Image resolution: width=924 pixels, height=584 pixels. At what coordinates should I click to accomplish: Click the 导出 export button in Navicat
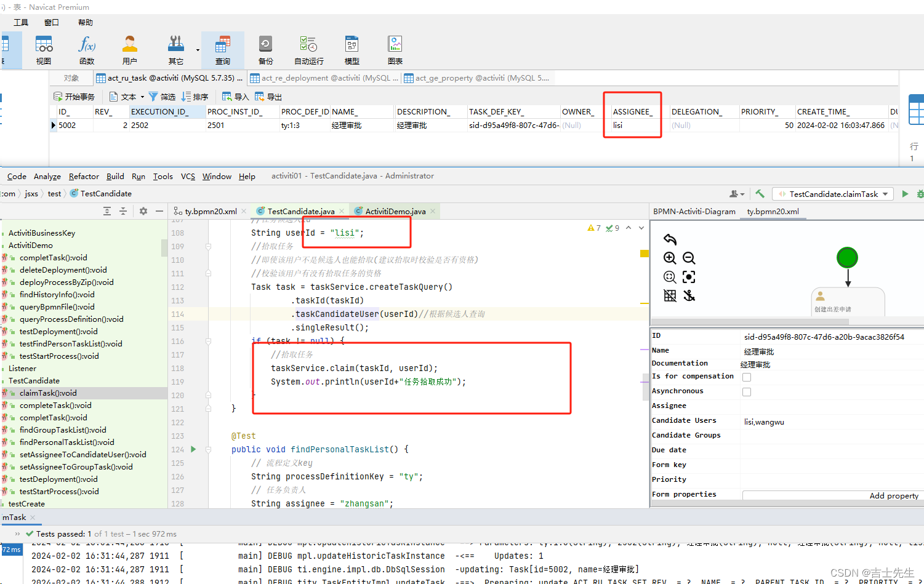(x=268, y=97)
